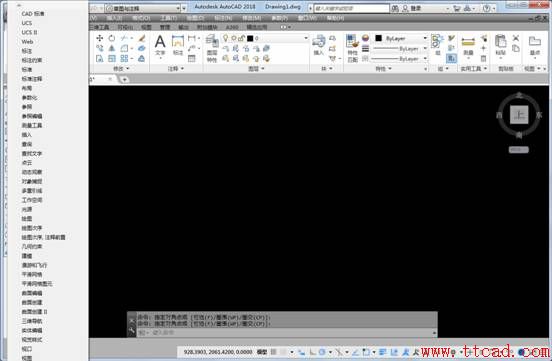Open the WCS dropdown below ViewCube
The height and width of the screenshot is (361, 552).
click(x=519, y=150)
